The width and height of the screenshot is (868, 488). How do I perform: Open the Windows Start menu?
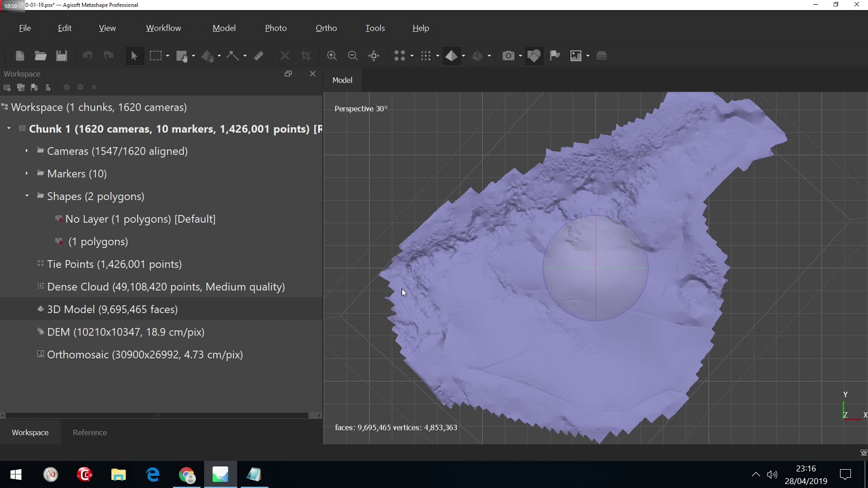point(16,474)
